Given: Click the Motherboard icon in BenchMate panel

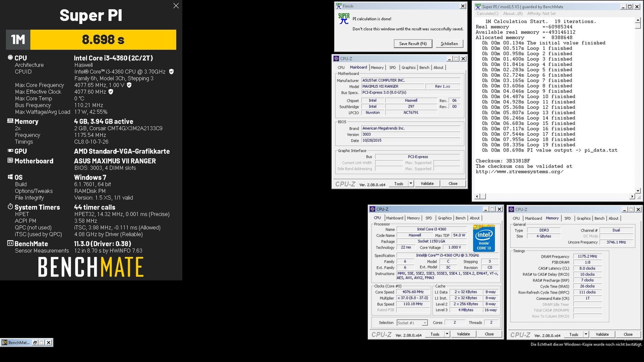Looking at the screenshot, I should (10, 161).
